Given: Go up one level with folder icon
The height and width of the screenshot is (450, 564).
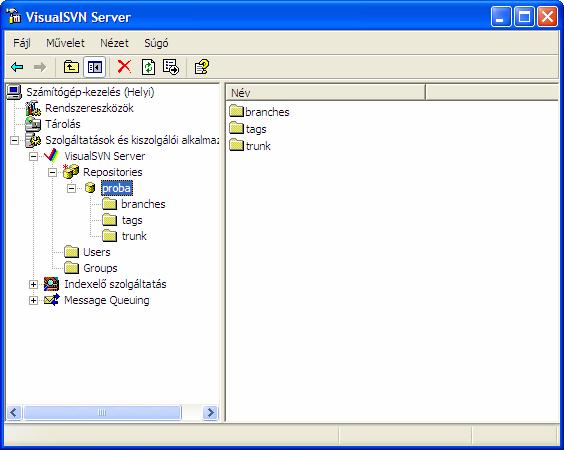Looking at the screenshot, I should click(x=71, y=67).
